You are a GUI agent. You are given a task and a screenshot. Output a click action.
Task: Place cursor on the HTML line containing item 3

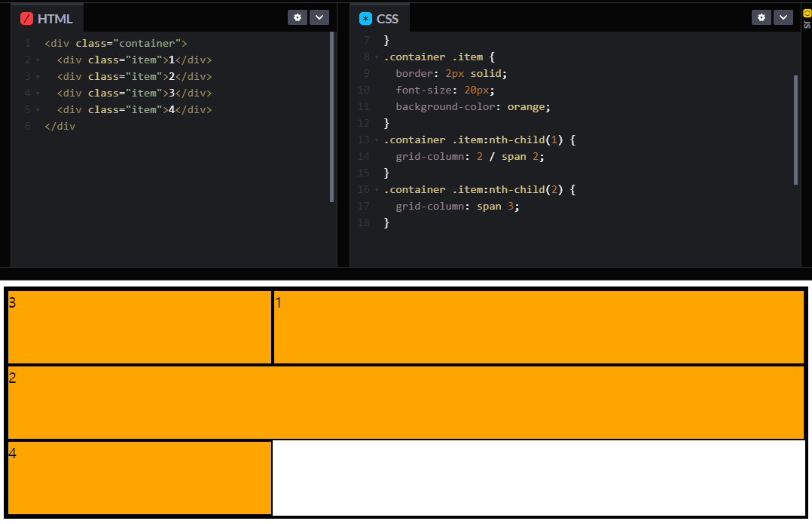(x=134, y=93)
